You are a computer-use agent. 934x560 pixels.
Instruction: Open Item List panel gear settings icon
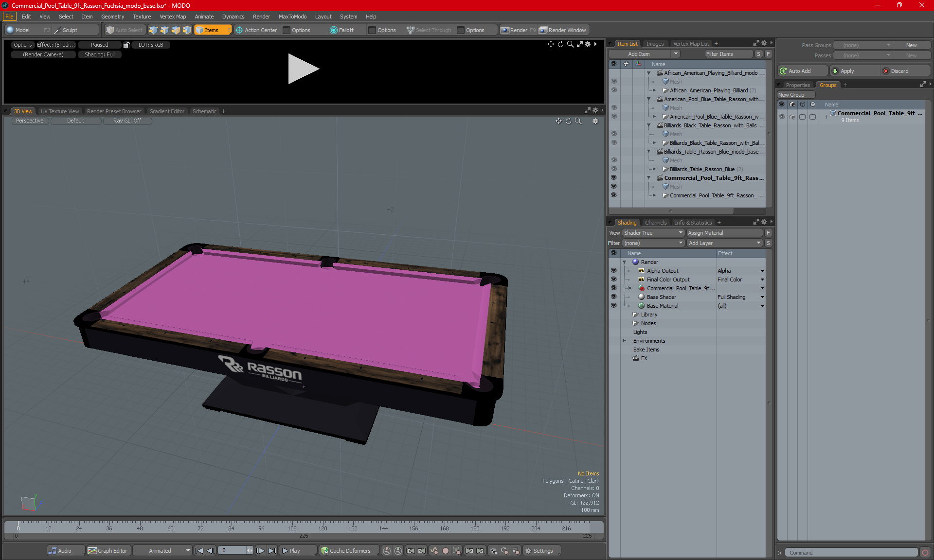(x=764, y=43)
